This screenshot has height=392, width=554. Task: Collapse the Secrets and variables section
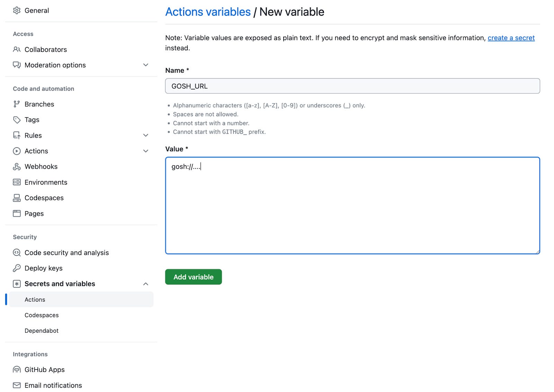coord(146,284)
